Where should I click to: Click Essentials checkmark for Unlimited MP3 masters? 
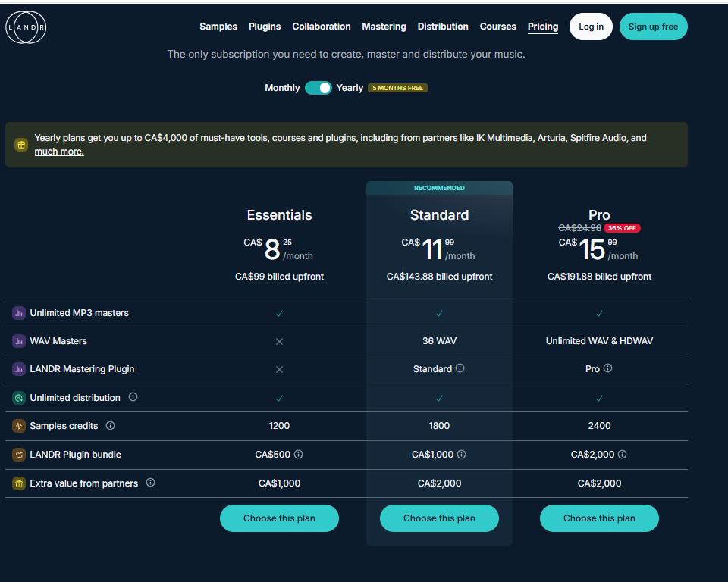pos(279,314)
